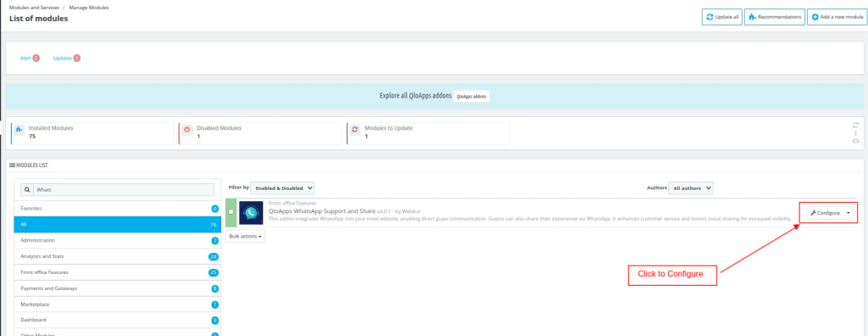Open the Bulk actions dropdown
The width and height of the screenshot is (868, 336).
245,236
